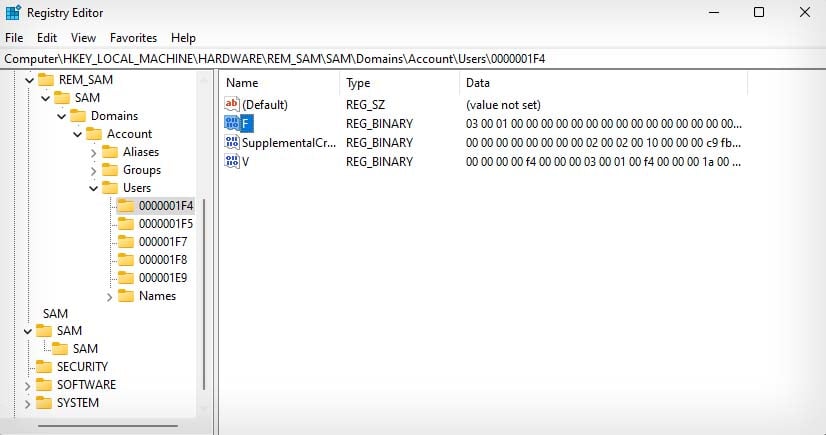The height and width of the screenshot is (435, 826).
Task: Open the Edit menu
Action: (x=47, y=38)
